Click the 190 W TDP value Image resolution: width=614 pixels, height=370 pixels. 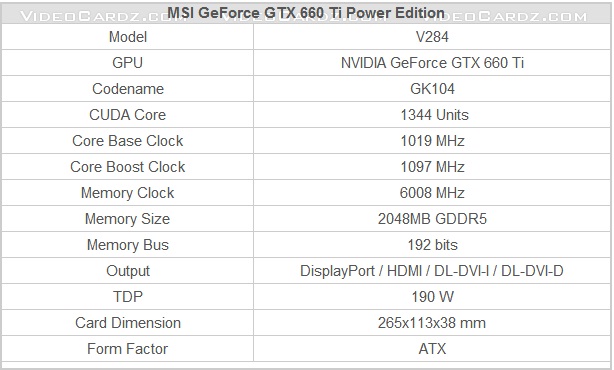[x=432, y=296]
